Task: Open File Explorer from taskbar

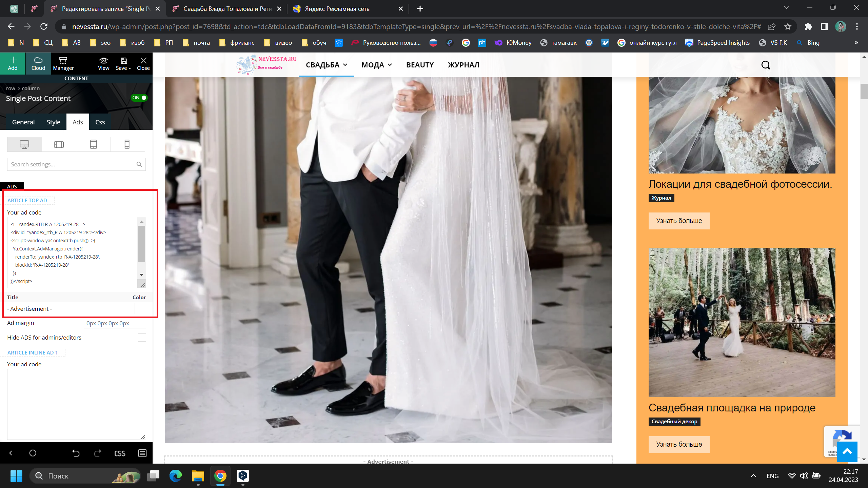Action: click(x=198, y=476)
